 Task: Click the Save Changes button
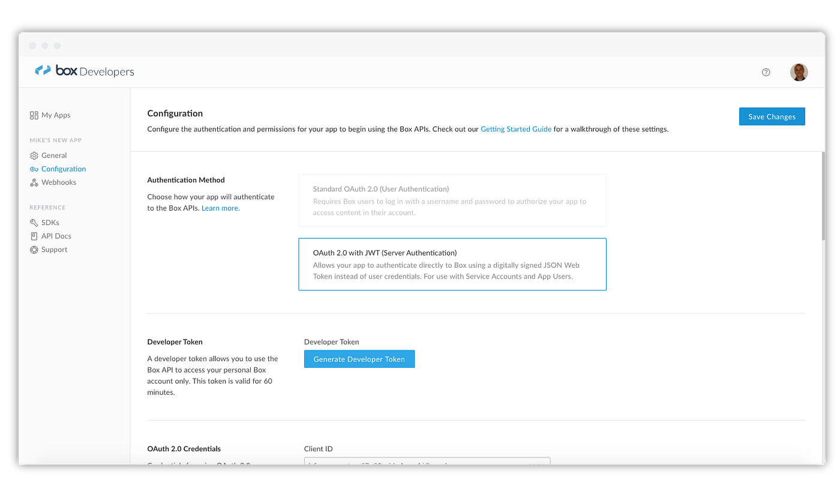click(x=772, y=116)
